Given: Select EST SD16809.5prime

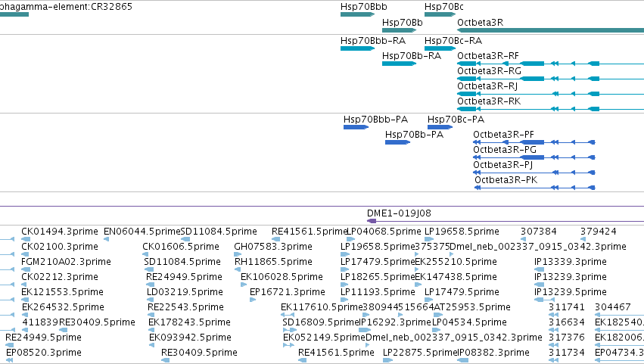Looking at the screenshot, I should (x=321, y=322).
